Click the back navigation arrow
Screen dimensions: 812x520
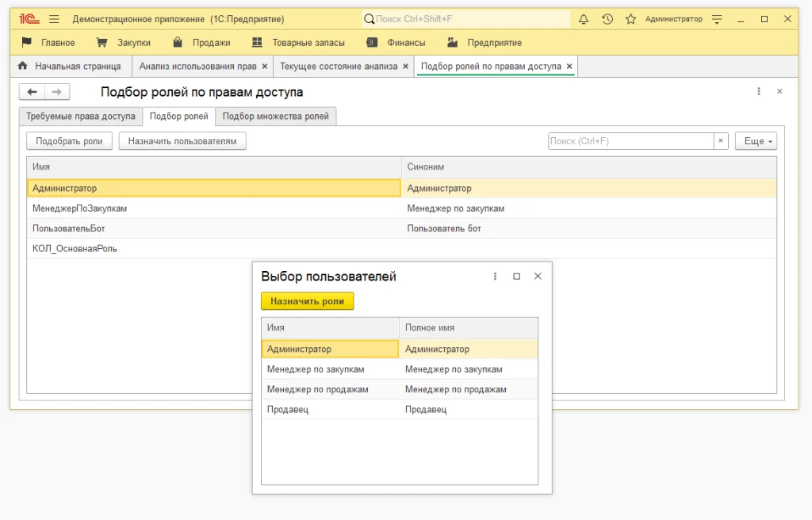[32, 92]
